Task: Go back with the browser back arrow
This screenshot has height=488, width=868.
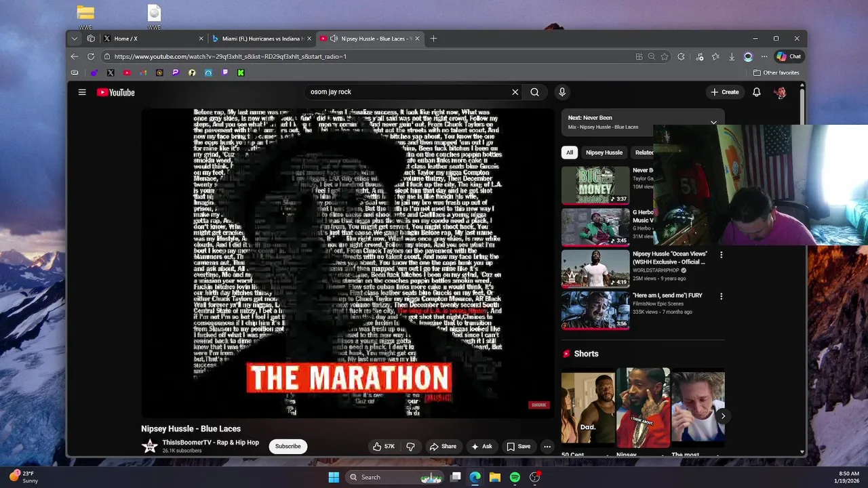Action: point(75,57)
